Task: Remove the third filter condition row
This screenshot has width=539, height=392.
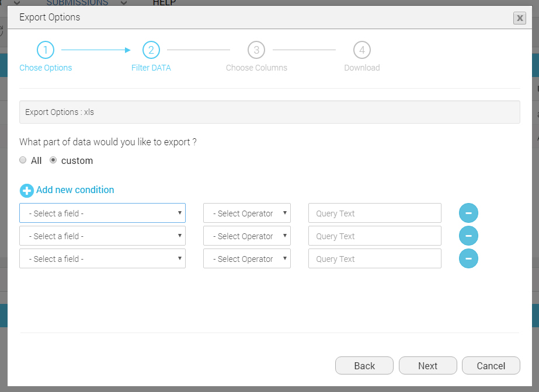Action: (468, 259)
